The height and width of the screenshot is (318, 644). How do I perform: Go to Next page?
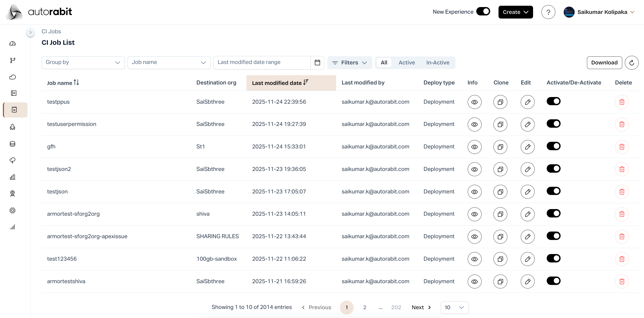pos(421,307)
